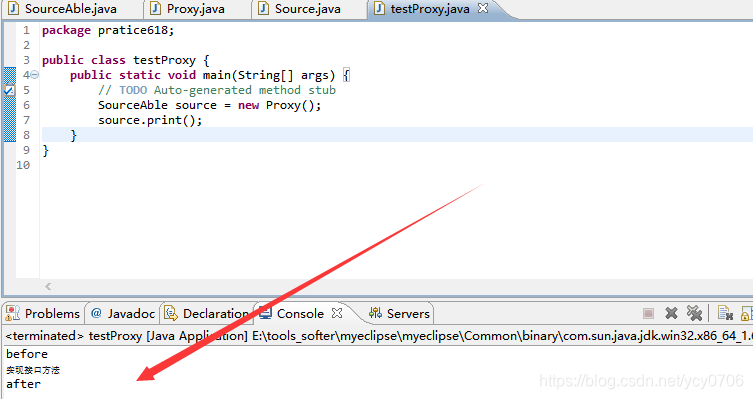
Task: Click the terminated testProxy launch description
Action: (379, 336)
